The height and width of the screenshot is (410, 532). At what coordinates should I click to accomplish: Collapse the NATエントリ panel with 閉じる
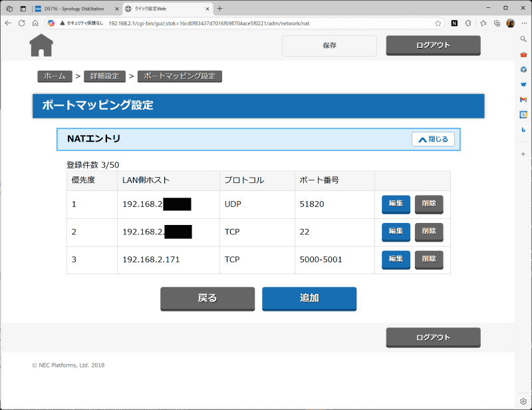433,139
